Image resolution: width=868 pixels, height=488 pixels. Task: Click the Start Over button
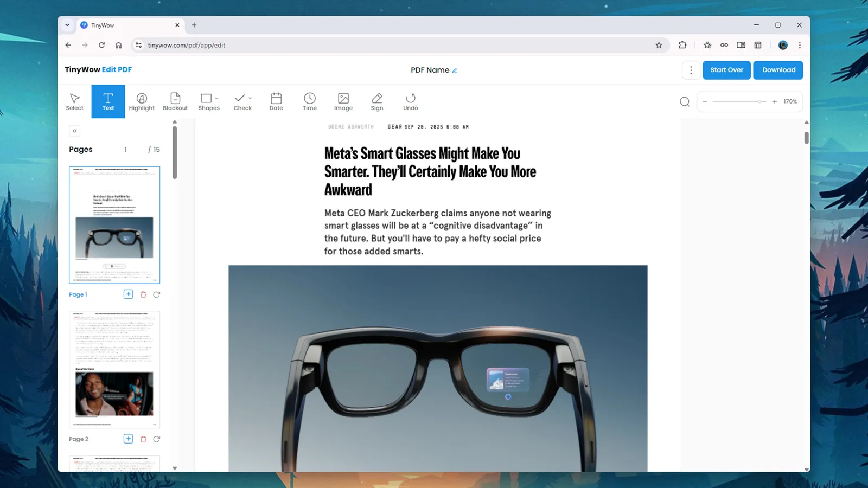point(726,70)
